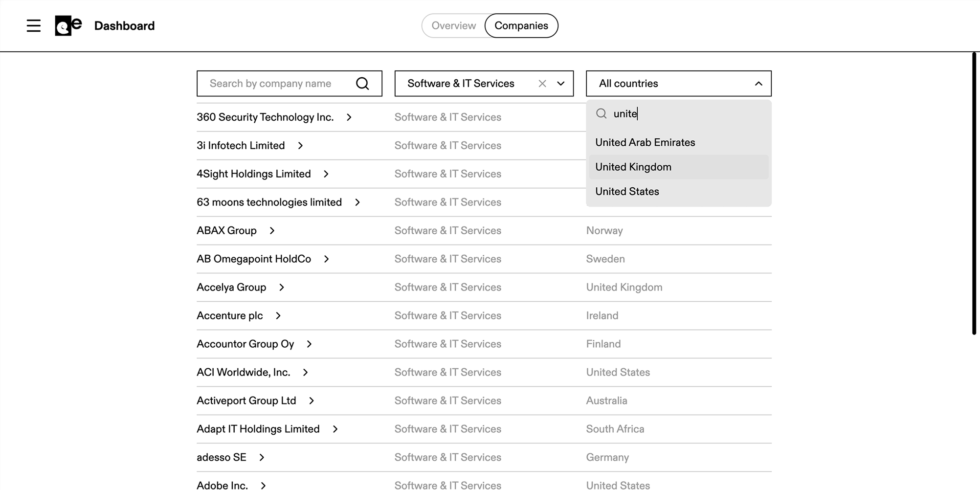980x490 pixels.
Task: Open the hamburger navigation menu
Action: (33, 25)
